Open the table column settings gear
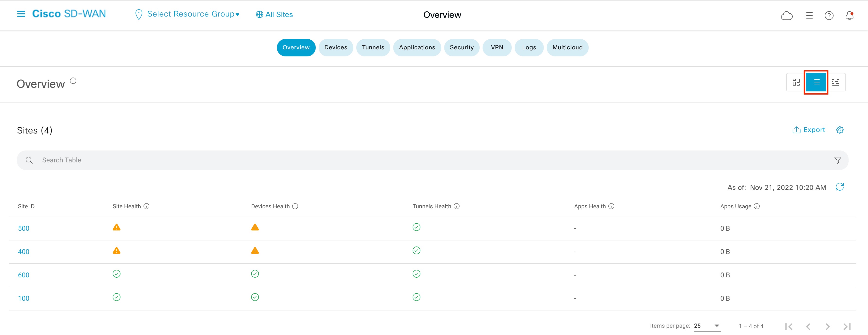This screenshot has width=868, height=335. pos(840,130)
